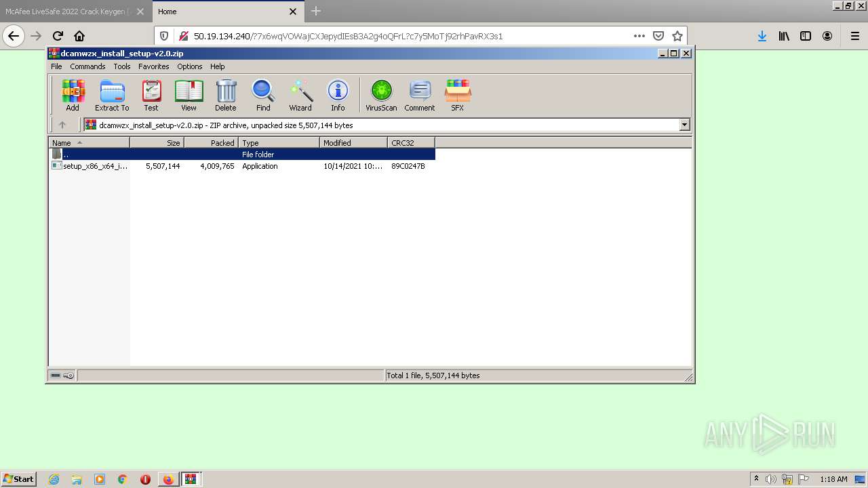Close the Home tab
The height and width of the screenshot is (488, 868).
[293, 12]
